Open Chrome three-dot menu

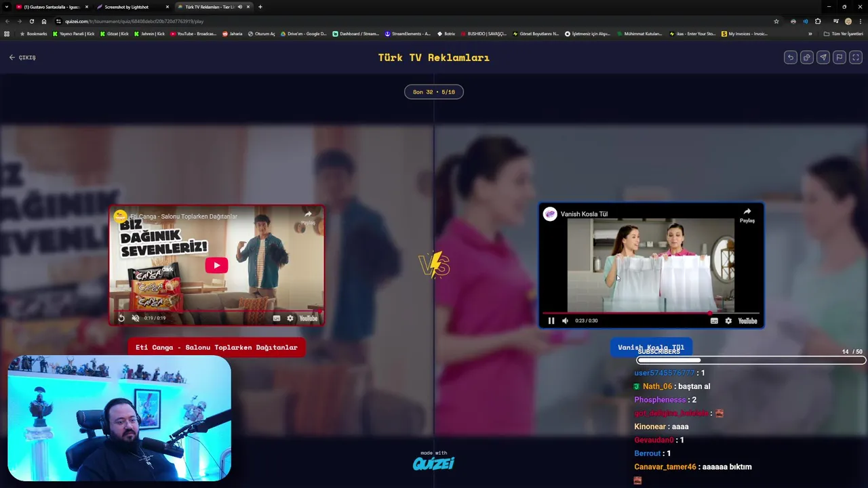861,21
